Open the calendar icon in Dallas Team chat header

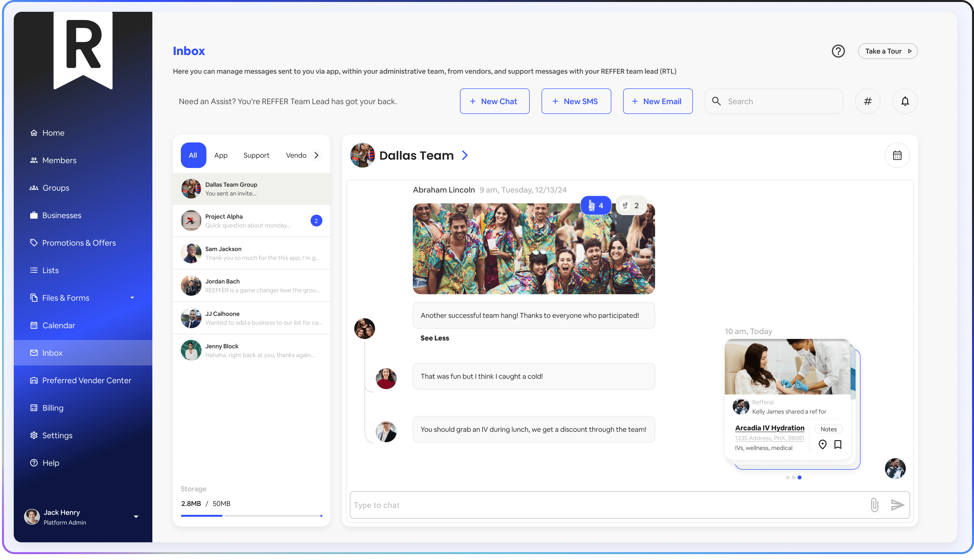tap(897, 155)
